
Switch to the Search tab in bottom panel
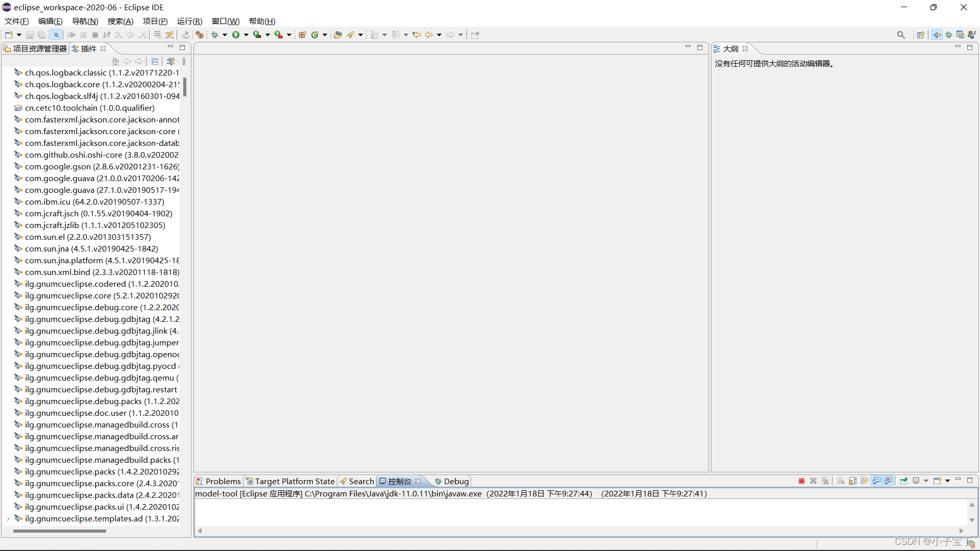pyautogui.click(x=357, y=481)
